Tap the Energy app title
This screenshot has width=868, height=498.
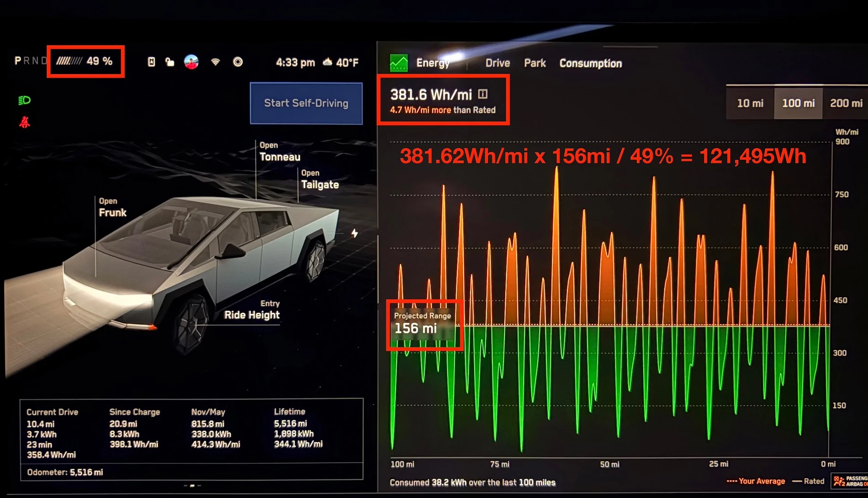433,63
